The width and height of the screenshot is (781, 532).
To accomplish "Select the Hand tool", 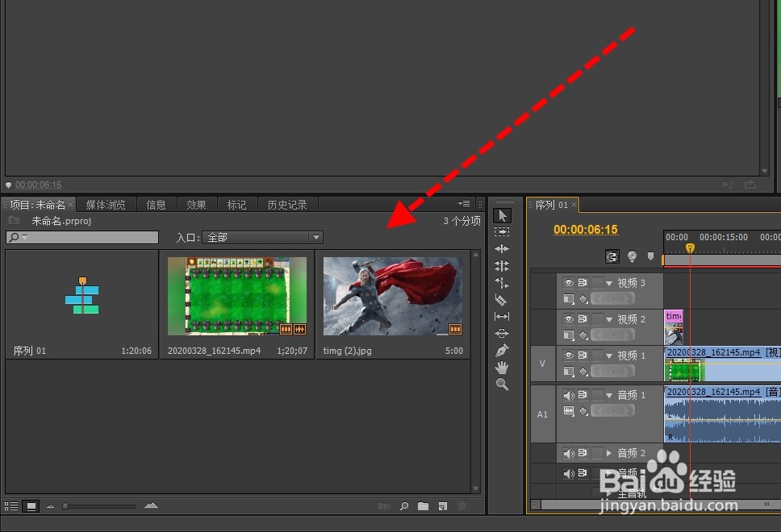I will pyautogui.click(x=502, y=368).
